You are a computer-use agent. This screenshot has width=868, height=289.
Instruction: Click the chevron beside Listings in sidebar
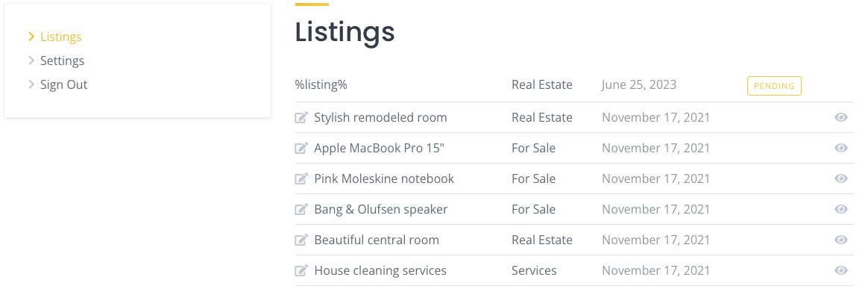31,37
